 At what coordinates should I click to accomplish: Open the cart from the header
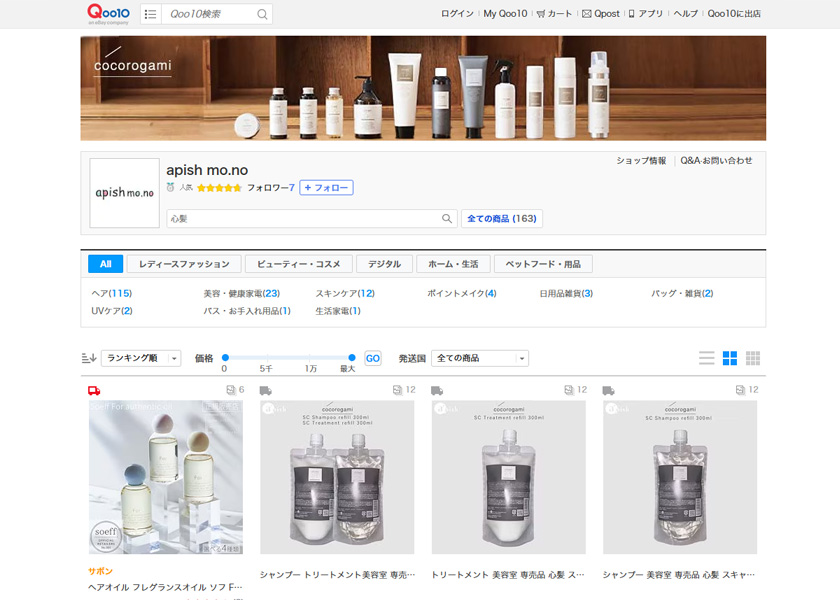pyautogui.click(x=554, y=14)
